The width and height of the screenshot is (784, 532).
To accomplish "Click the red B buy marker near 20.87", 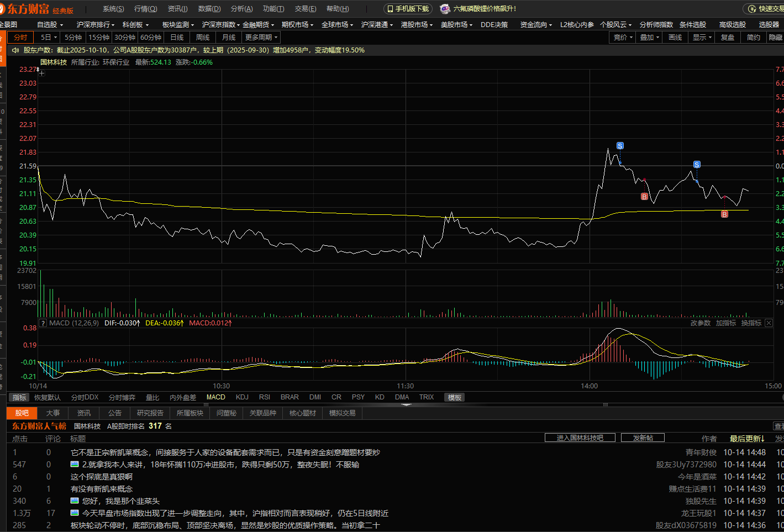I will click(x=724, y=214).
